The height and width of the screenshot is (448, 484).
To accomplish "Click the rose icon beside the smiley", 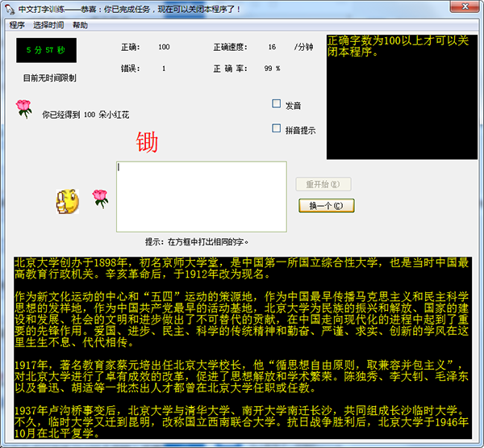I will (100, 199).
